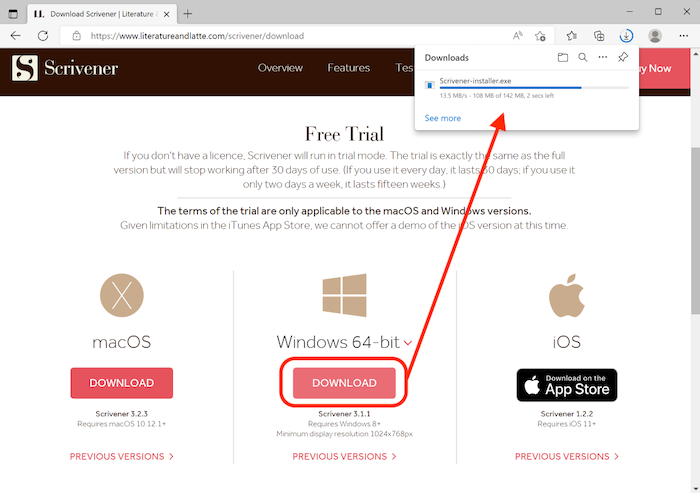Open downloads folder icon in Downloads panel
The image size is (700, 493).
coord(562,57)
